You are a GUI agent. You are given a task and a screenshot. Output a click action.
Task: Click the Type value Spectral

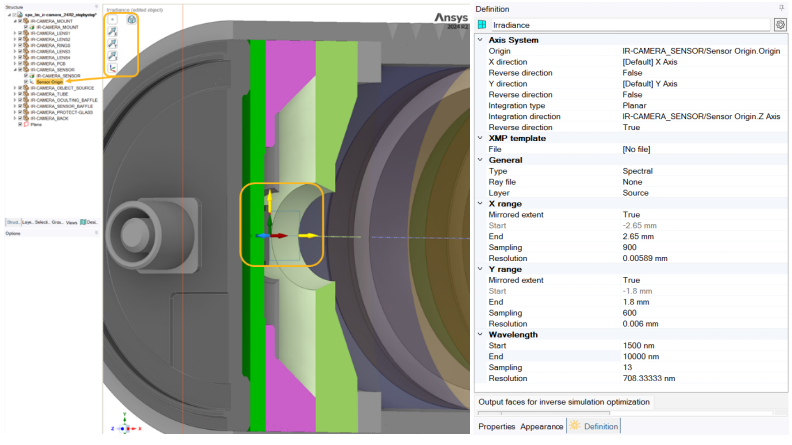click(x=637, y=171)
